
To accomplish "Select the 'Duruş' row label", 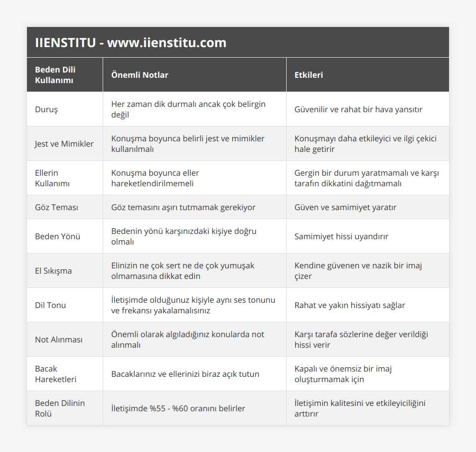I will (x=47, y=110).
